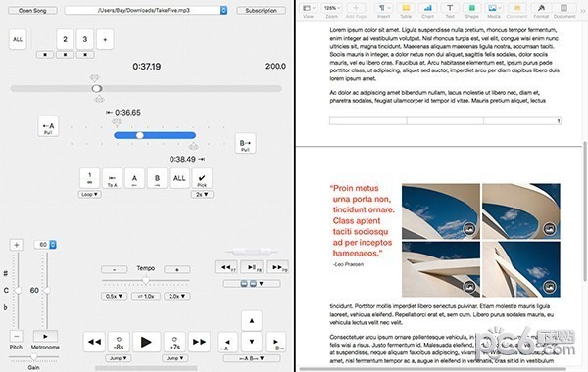Start the Metronome play button
The height and width of the screenshot is (372, 588).
click(45, 336)
